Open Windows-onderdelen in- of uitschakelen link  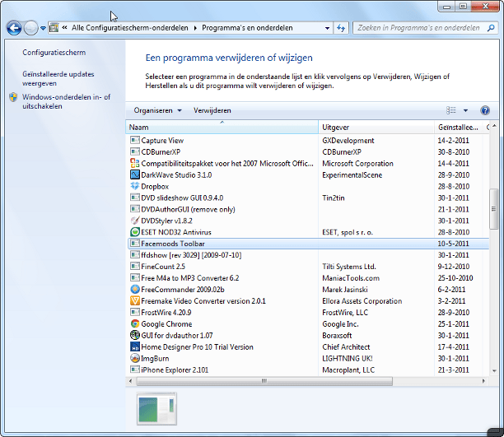point(66,101)
